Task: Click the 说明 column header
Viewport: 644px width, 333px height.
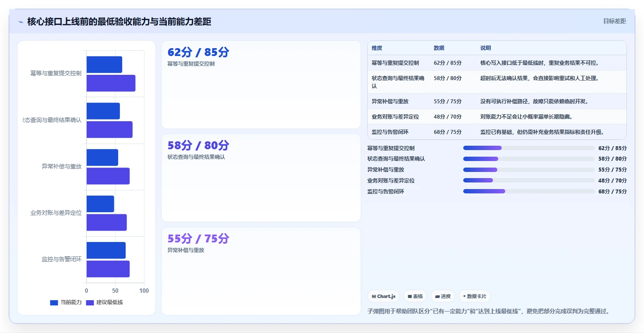Action: (486, 48)
